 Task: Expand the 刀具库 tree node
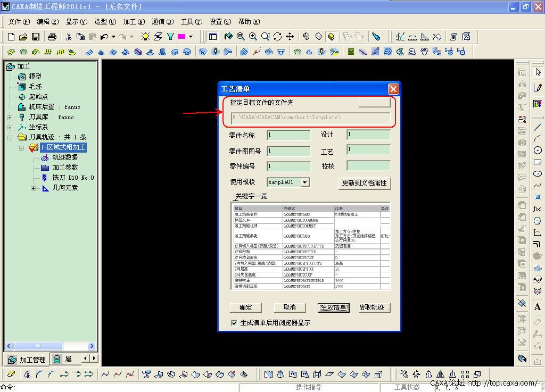point(10,117)
